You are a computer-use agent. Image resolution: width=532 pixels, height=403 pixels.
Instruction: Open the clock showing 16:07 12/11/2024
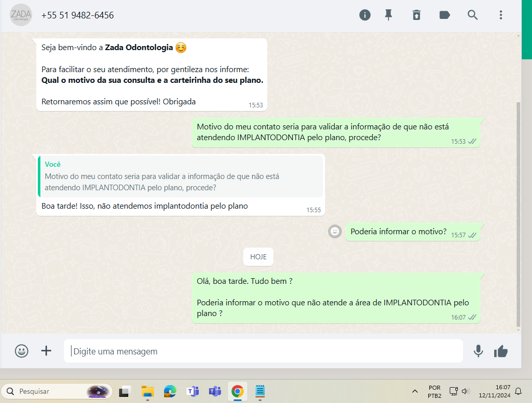(494, 391)
